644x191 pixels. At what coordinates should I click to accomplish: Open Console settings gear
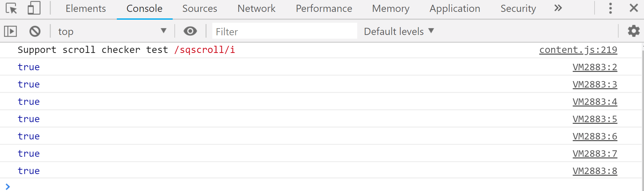634,31
